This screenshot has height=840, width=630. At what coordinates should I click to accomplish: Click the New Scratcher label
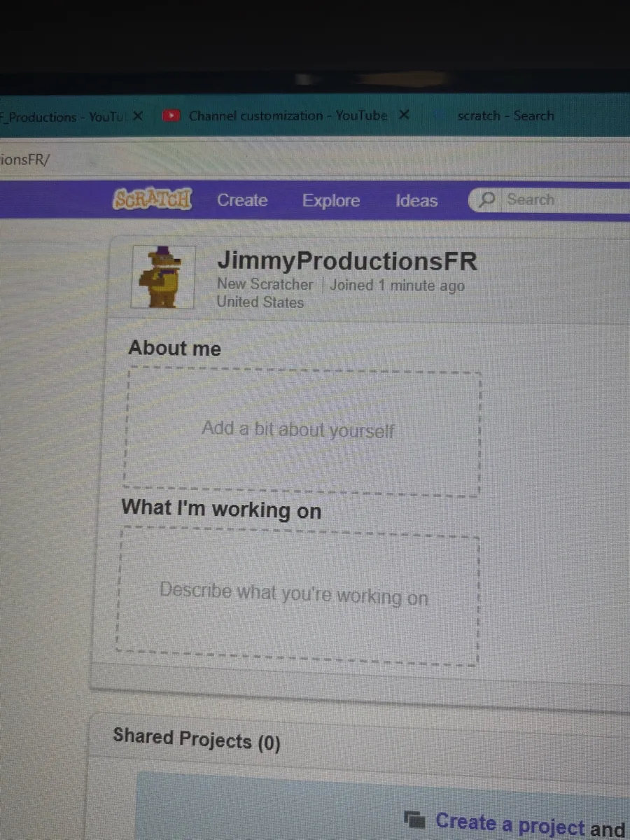[x=265, y=284]
